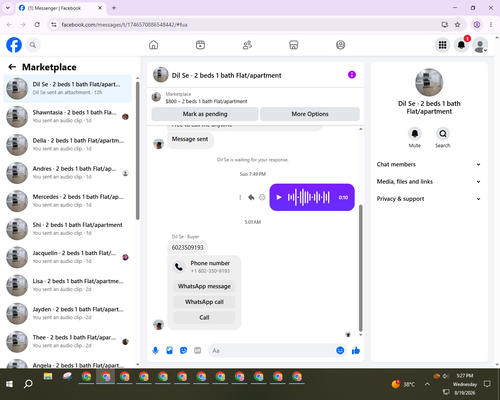Expand Privacy & support section

point(429,199)
